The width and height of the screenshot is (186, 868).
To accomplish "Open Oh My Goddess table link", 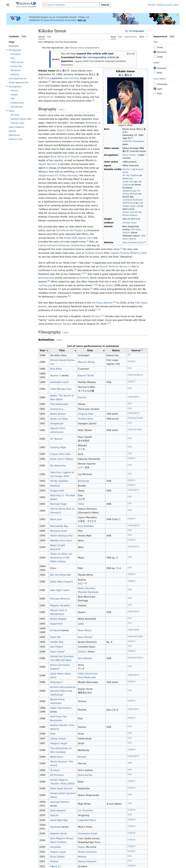I will click(x=59, y=481).
